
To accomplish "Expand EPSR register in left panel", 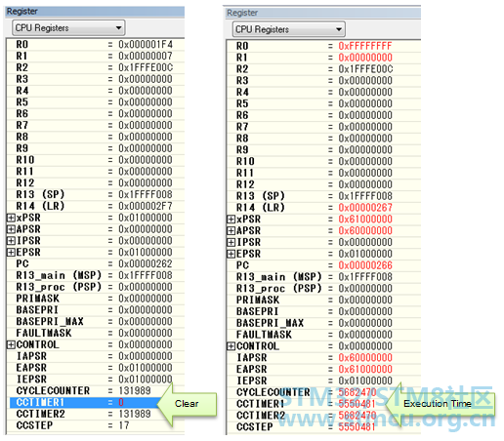I will pos(11,253).
